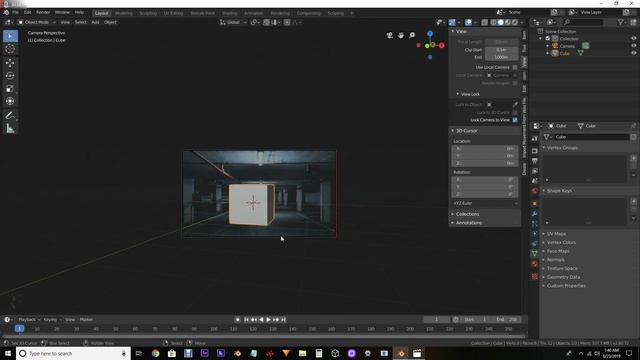640x360 pixels.
Task: Open the Tool properties tab
Action: pyautogui.click(x=535, y=139)
